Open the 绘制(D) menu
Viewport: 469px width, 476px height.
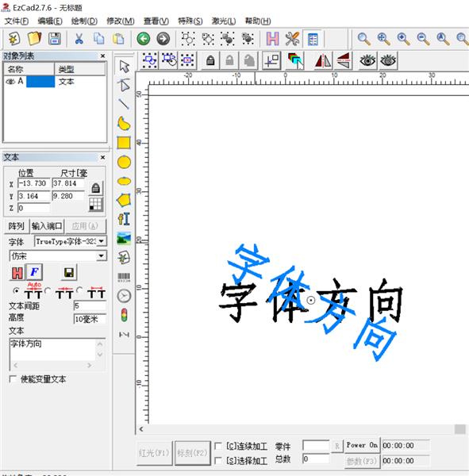(84, 21)
